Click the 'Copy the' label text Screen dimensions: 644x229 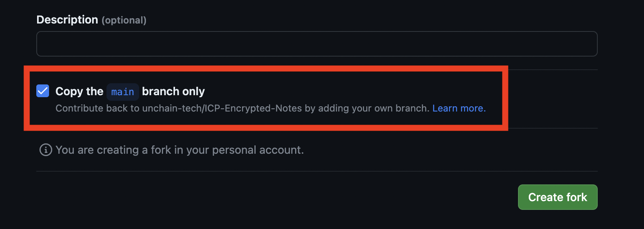click(x=79, y=91)
